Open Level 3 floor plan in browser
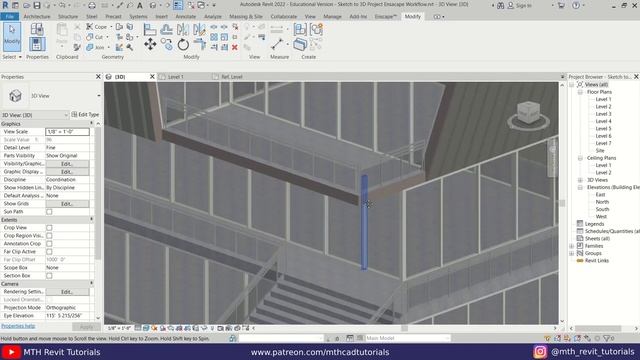The width and height of the screenshot is (640, 360). click(x=603, y=114)
